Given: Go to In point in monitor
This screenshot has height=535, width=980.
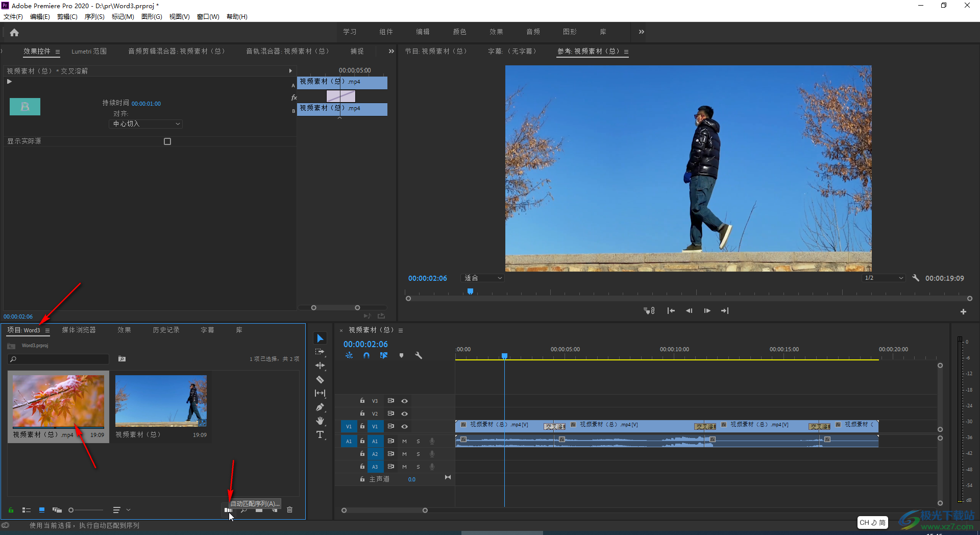Looking at the screenshot, I should [671, 311].
